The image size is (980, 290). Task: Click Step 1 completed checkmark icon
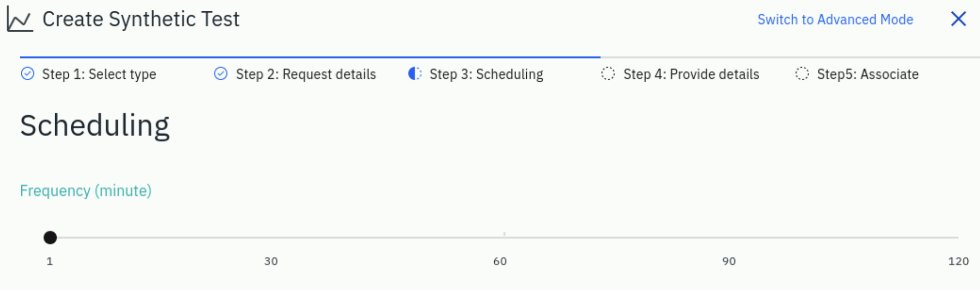point(28,74)
